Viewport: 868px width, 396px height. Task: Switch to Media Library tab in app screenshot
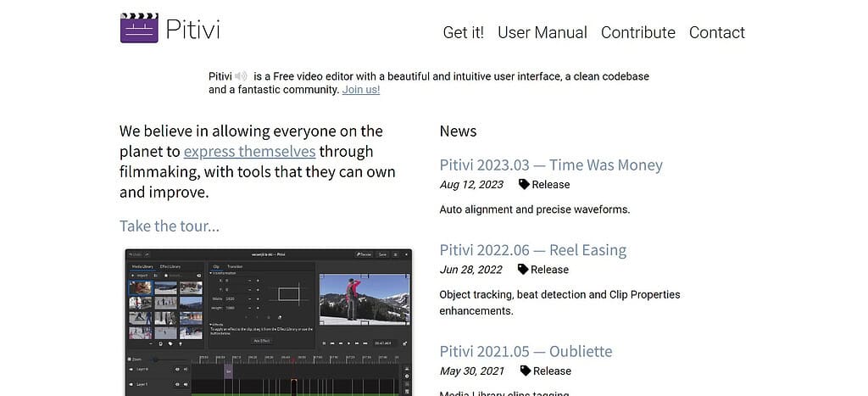[142, 267]
